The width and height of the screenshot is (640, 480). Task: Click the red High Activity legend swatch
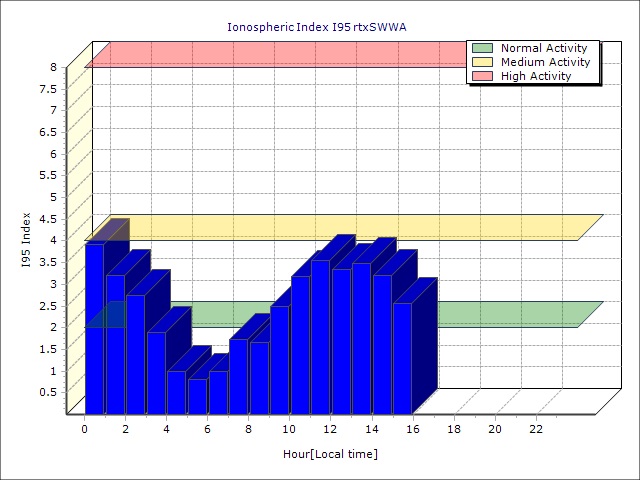(482, 76)
